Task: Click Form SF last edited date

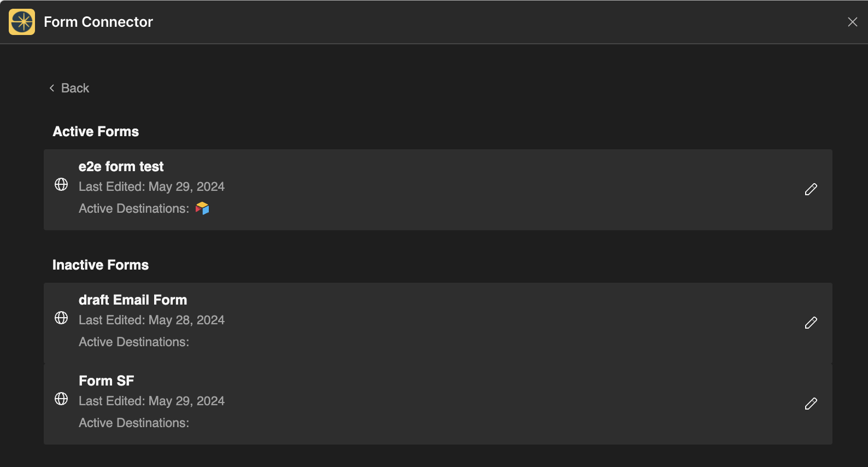Action: 151,401
